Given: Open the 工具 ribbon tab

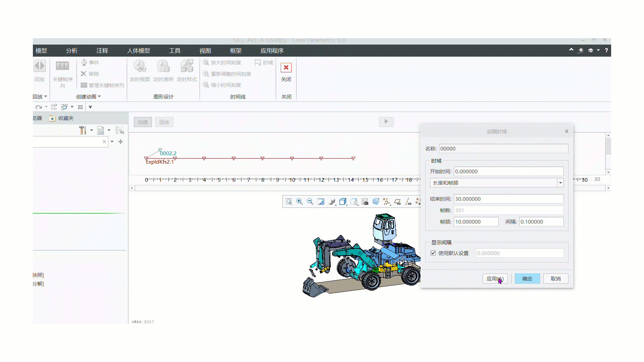Looking at the screenshot, I should coord(174,51).
